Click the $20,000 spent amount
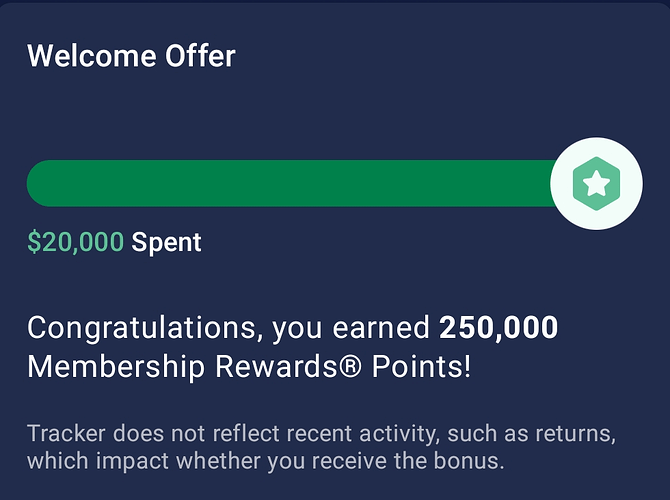 pos(76,241)
